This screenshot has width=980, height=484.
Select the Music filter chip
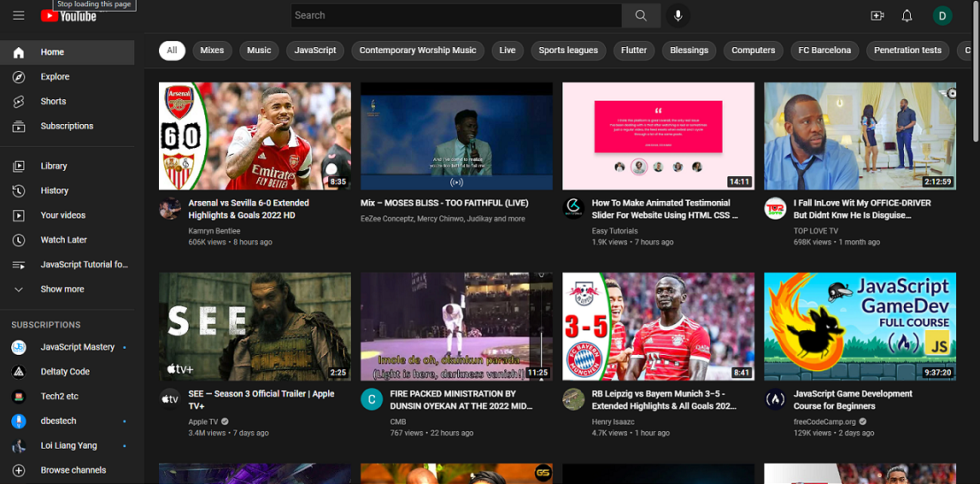click(x=259, y=50)
